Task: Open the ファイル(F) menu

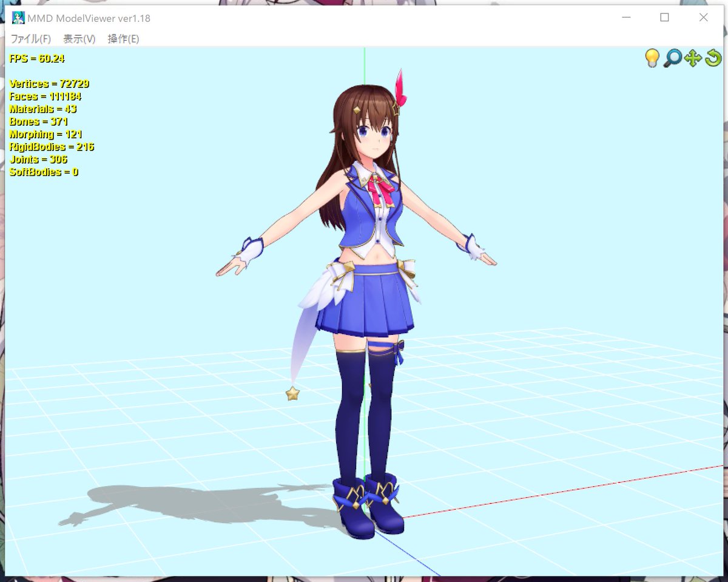Action: point(31,39)
